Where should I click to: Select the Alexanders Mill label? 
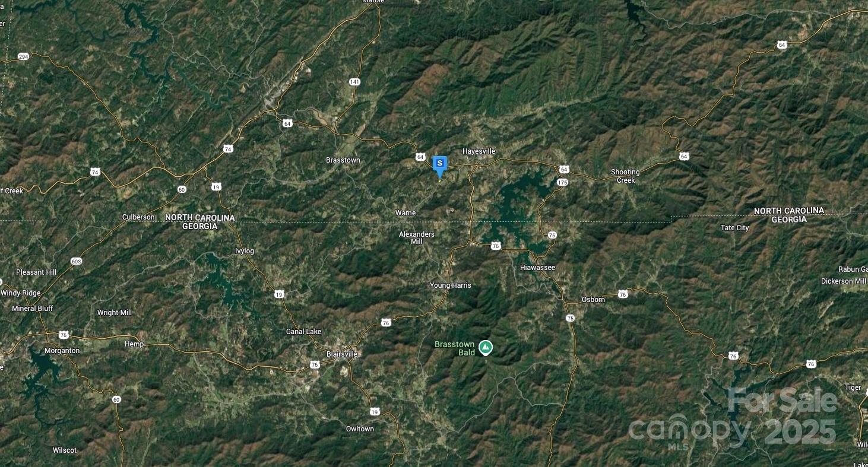(x=417, y=238)
